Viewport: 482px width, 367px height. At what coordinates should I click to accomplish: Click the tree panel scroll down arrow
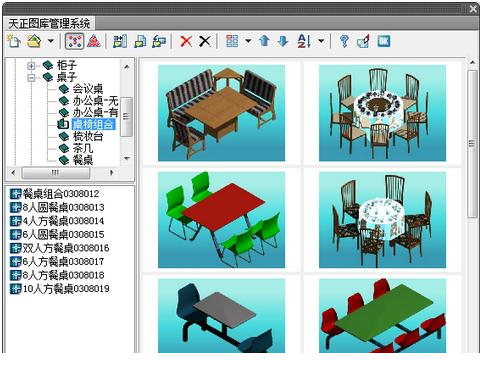coord(127,158)
